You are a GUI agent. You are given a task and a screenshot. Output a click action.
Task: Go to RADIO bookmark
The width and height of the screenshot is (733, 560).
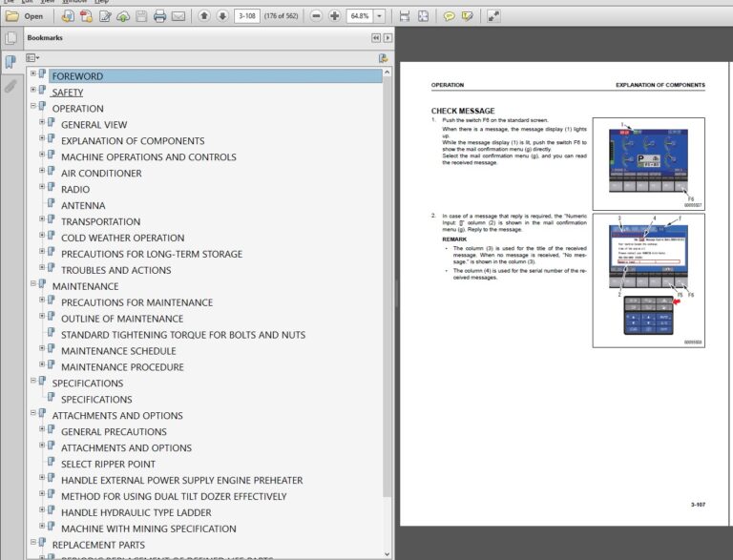pos(75,189)
